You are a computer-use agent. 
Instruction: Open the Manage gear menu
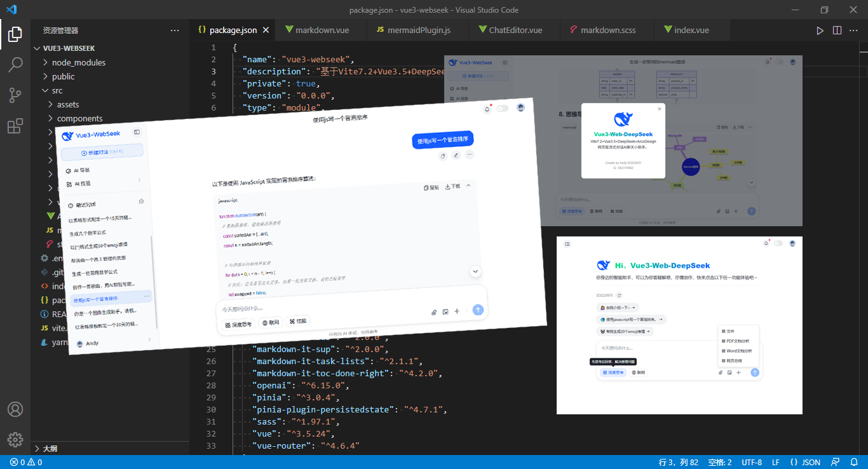15,440
